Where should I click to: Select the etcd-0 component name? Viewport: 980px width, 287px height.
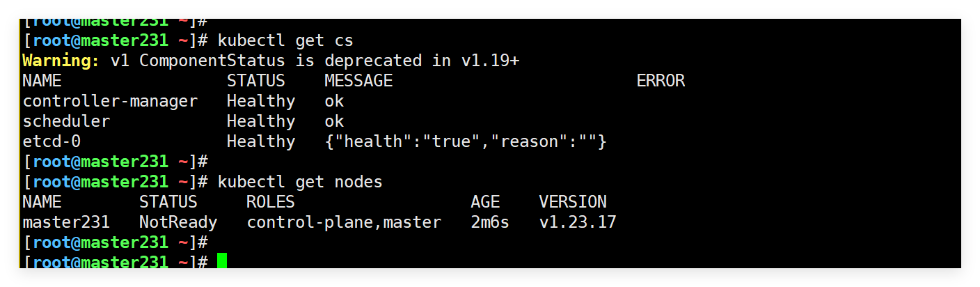point(52,141)
